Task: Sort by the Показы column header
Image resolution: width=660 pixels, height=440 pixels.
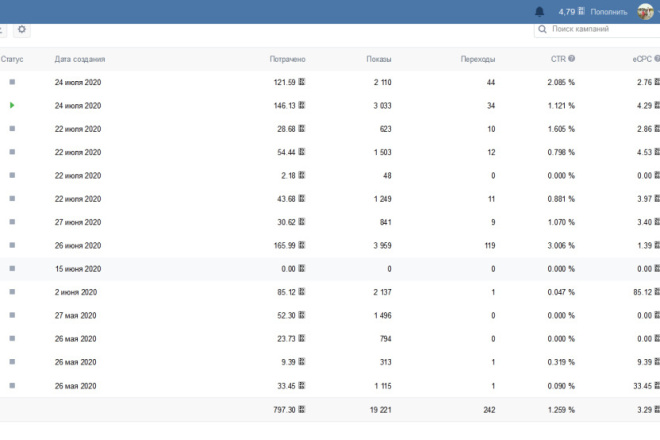Action: [379, 59]
